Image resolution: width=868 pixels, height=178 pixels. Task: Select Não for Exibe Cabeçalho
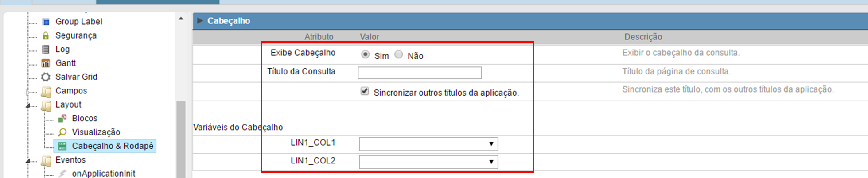[399, 54]
